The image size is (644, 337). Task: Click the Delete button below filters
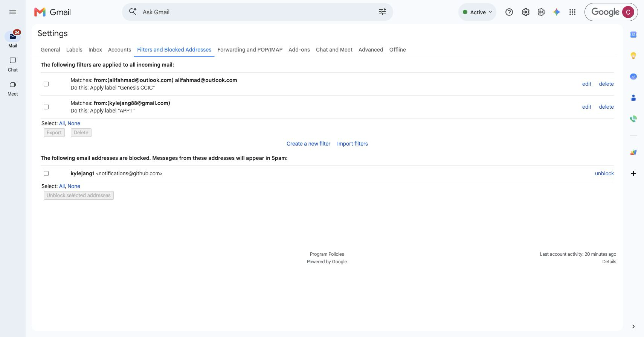pyautogui.click(x=81, y=132)
